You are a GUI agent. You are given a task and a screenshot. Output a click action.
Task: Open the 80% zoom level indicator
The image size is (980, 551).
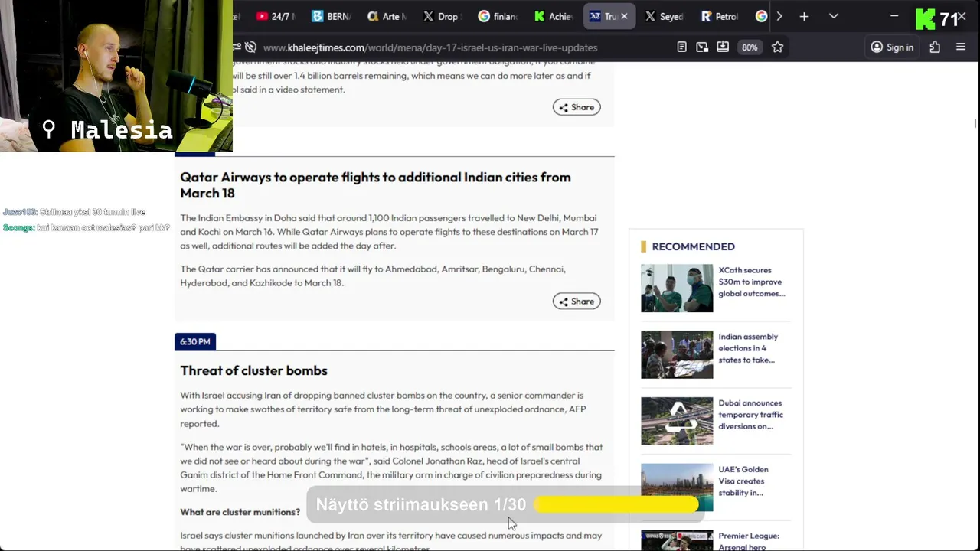[x=750, y=47]
